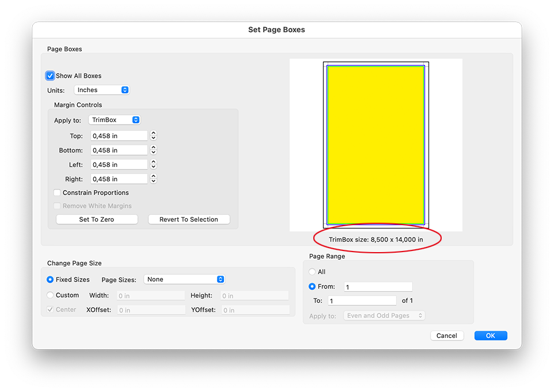Enable Constrain Proportions checkbox
Viewport: 554px width, 392px height.
57,193
